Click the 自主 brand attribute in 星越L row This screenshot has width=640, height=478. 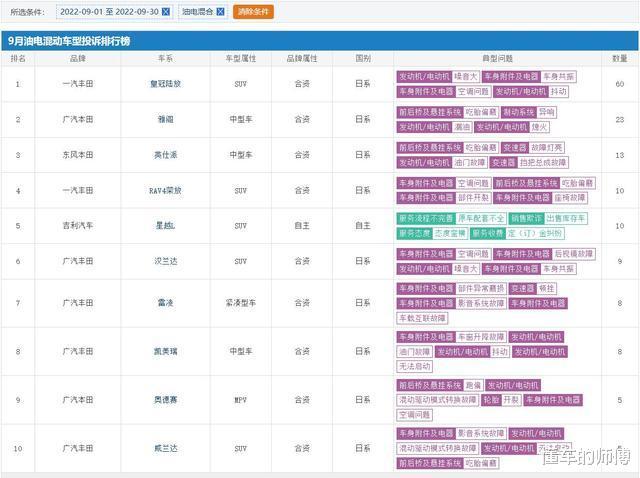[302, 225]
